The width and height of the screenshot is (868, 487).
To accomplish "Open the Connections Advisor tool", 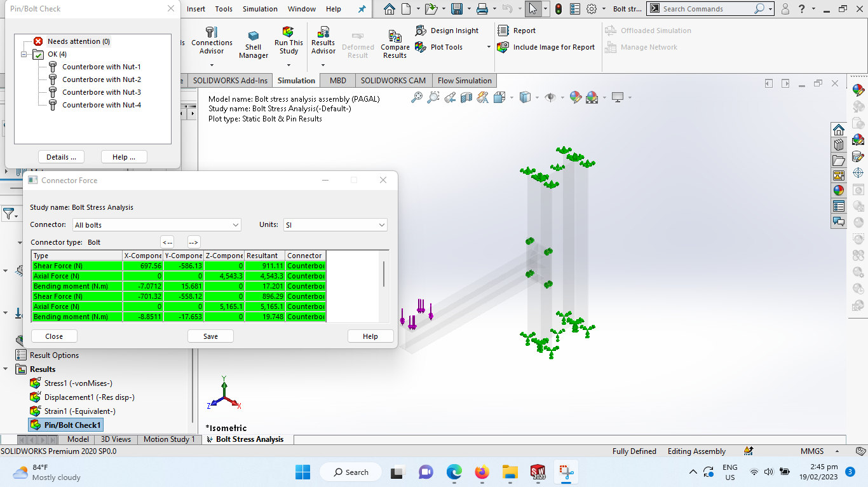I will (212, 41).
